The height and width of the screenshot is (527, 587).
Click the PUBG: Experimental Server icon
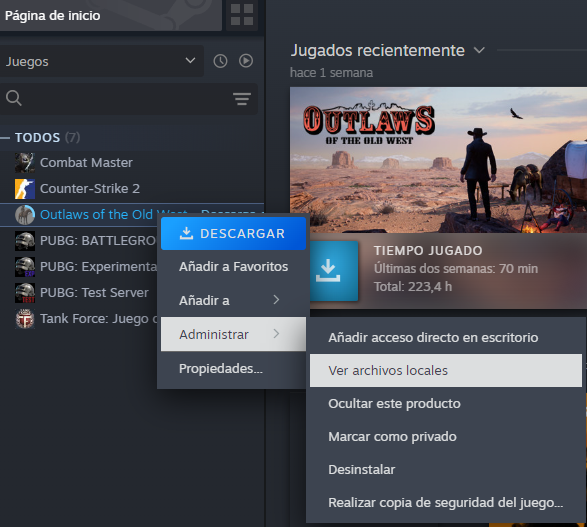point(25,266)
